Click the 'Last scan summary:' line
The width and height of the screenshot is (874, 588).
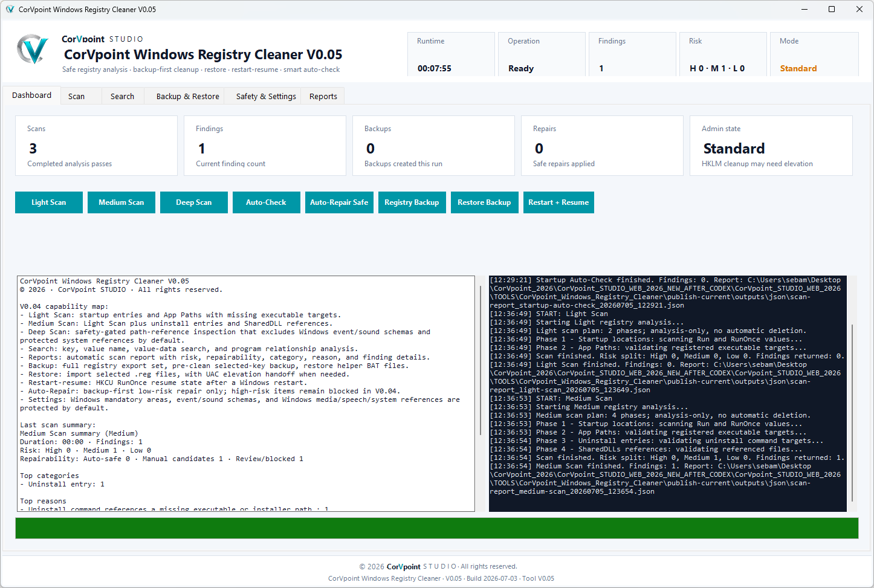click(x=58, y=425)
